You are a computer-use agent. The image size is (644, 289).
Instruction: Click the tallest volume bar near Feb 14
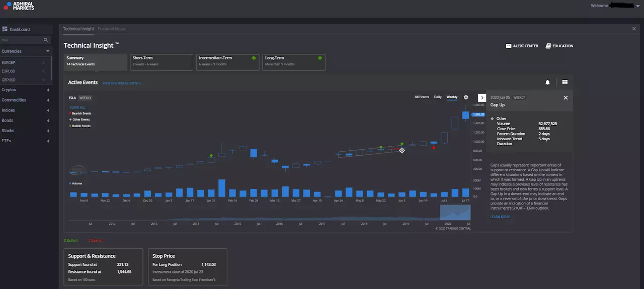(221, 188)
